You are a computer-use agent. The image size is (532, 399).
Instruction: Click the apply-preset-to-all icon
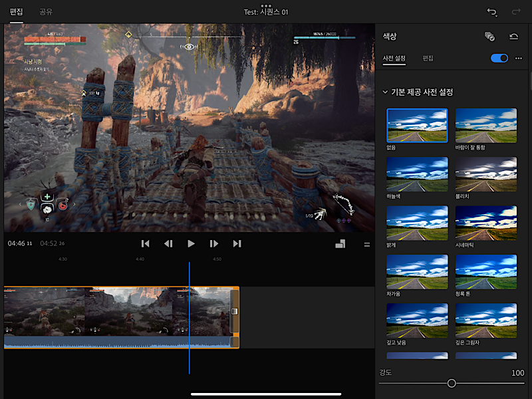click(x=489, y=37)
